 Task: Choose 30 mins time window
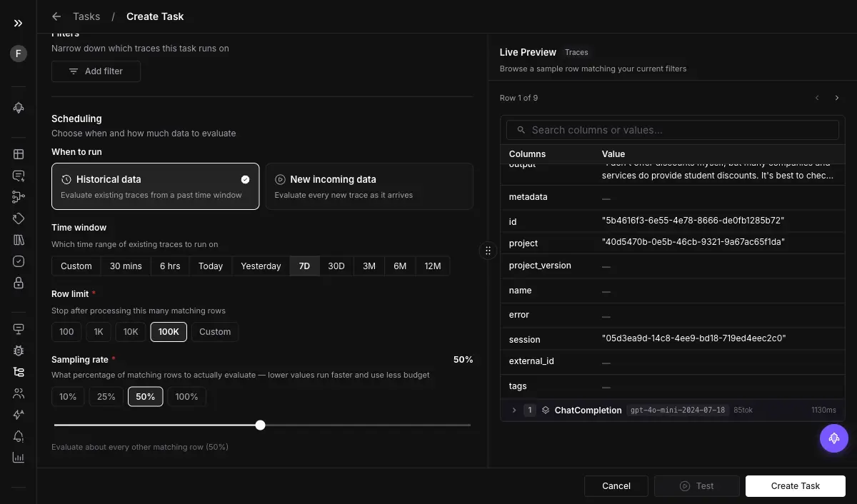(126, 266)
